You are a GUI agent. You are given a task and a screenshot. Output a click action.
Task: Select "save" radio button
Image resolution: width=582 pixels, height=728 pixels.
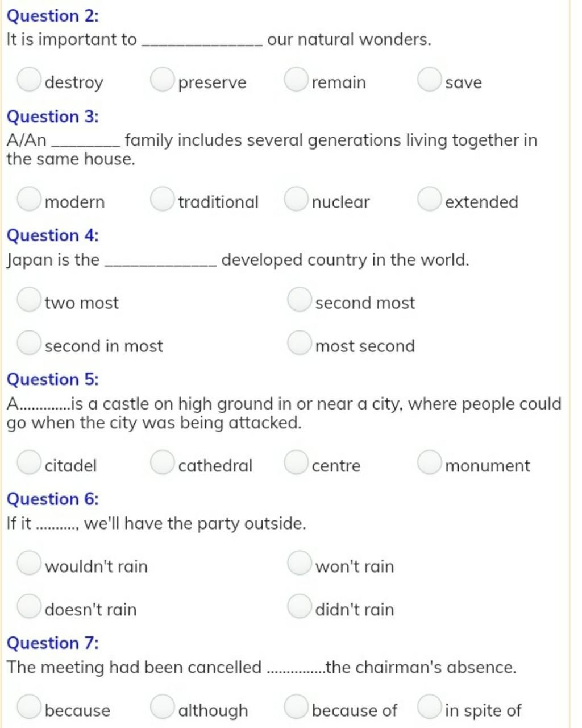pos(429,80)
